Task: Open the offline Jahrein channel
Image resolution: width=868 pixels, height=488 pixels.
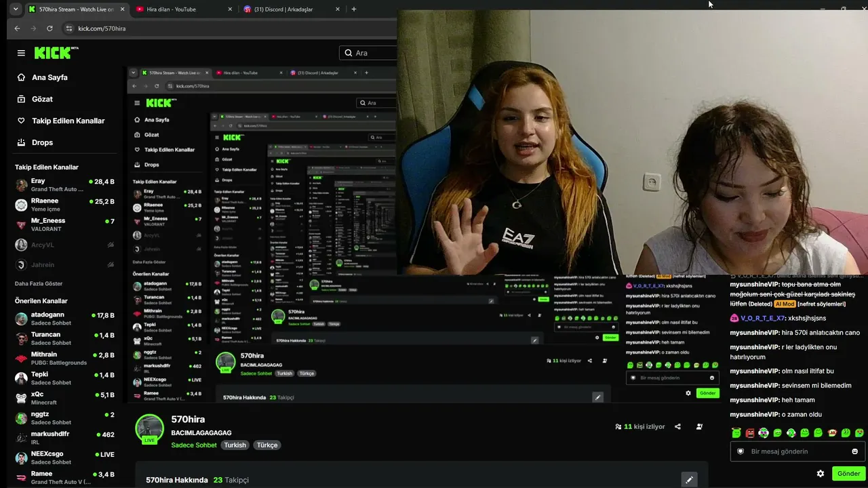Action: [65, 264]
